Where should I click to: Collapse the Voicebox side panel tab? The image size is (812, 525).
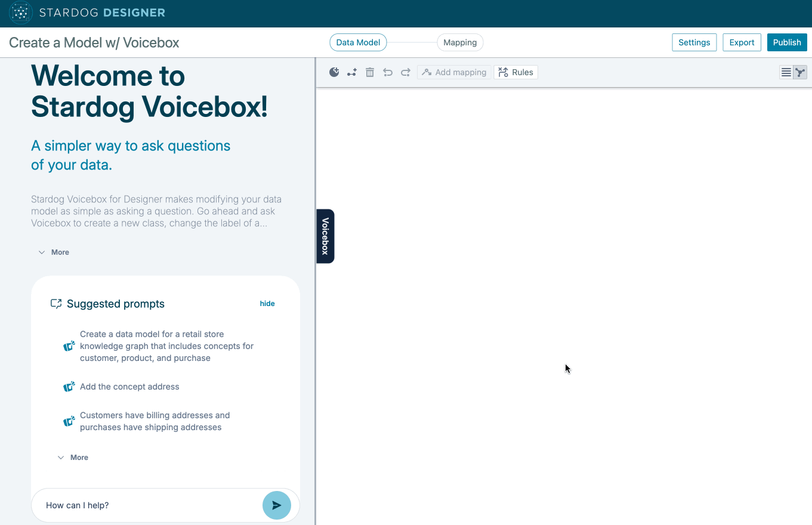tap(325, 236)
